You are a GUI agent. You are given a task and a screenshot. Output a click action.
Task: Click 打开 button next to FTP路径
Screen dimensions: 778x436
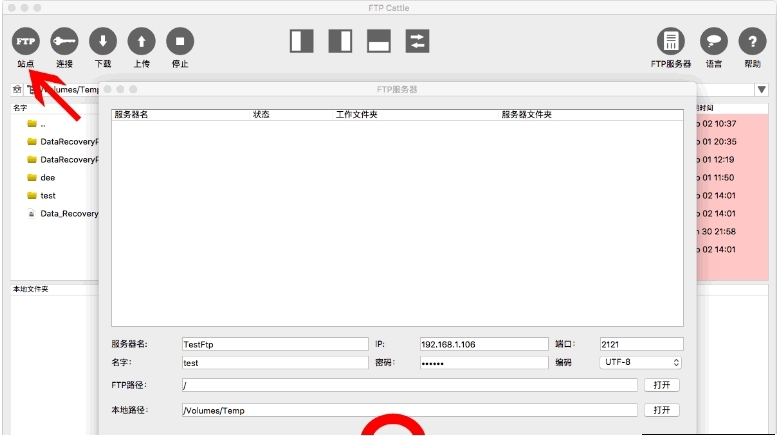[x=662, y=385]
